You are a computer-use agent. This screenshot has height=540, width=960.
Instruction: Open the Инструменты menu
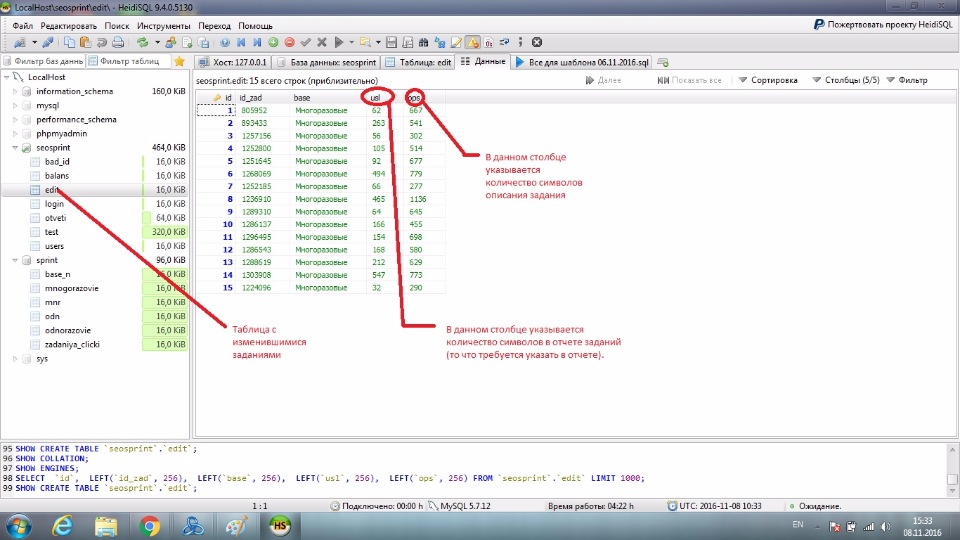pos(163,26)
